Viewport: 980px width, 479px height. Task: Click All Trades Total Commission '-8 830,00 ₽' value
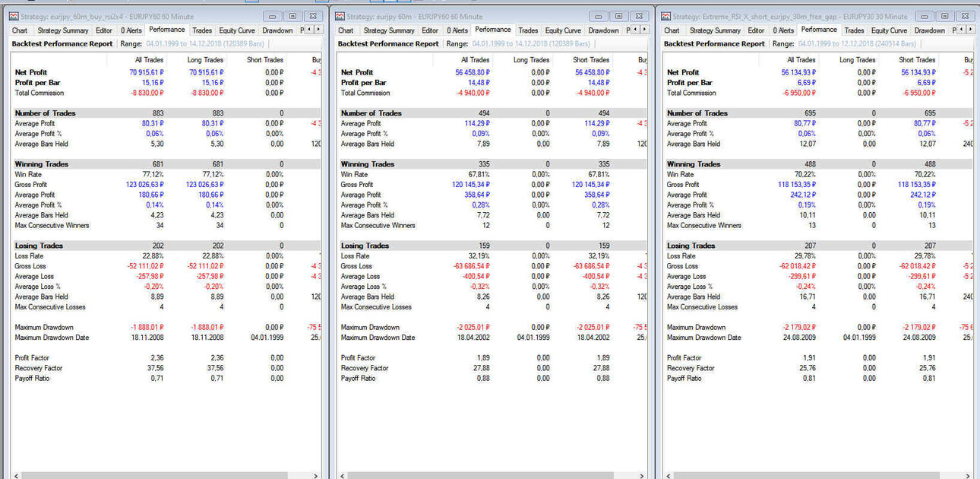click(147, 93)
